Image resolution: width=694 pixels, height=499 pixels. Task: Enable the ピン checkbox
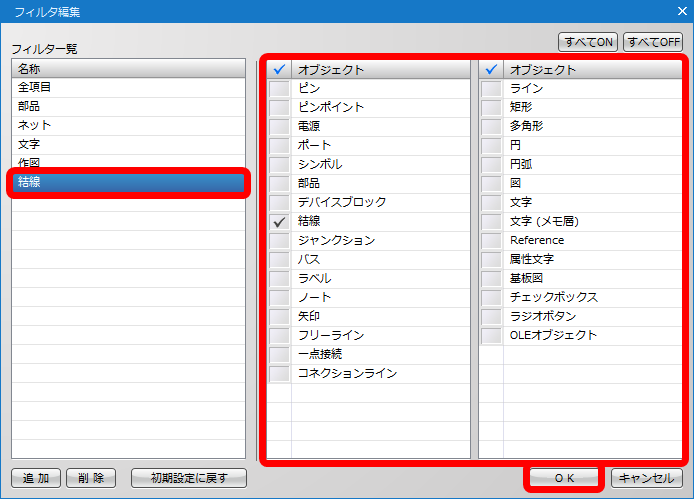coord(279,89)
